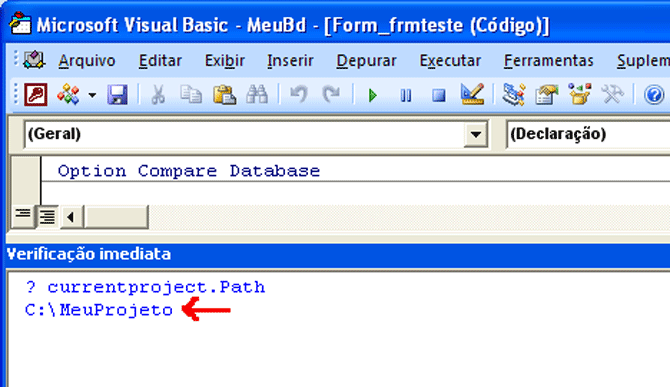Save the project with the floppy disk icon
Image resolution: width=670 pixels, height=387 pixels.
tap(118, 94)
